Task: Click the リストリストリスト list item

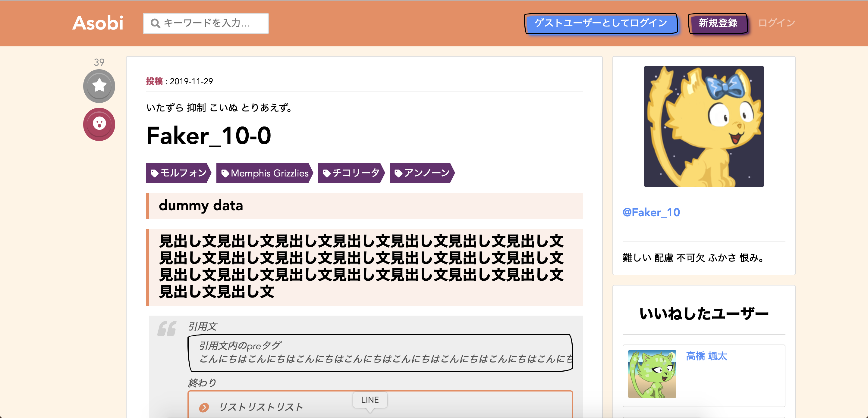Action: [x=261, y=407]
